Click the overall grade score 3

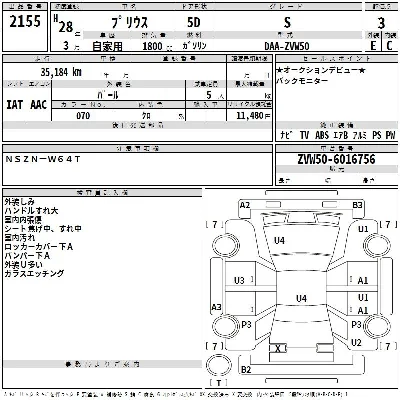[381, 23]
